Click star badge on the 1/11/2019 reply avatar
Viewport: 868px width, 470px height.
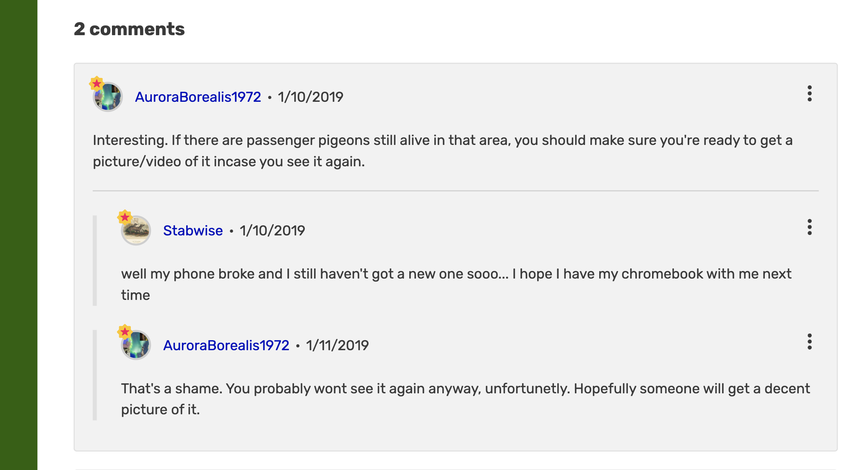[125, 332]
